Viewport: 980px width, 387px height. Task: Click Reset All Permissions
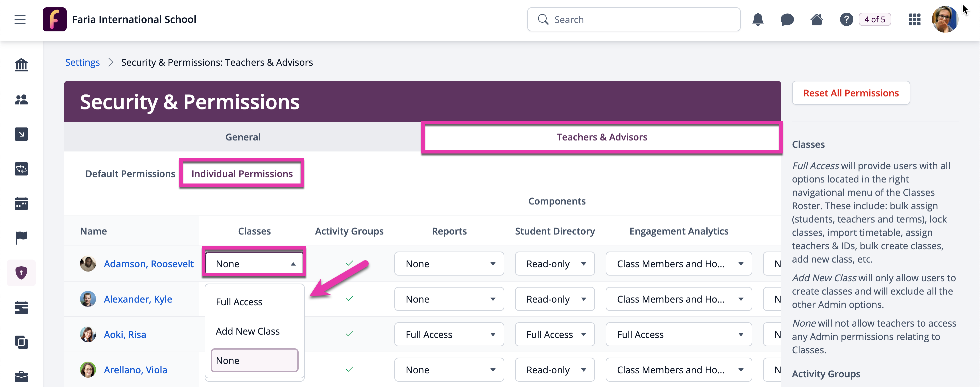851,93
